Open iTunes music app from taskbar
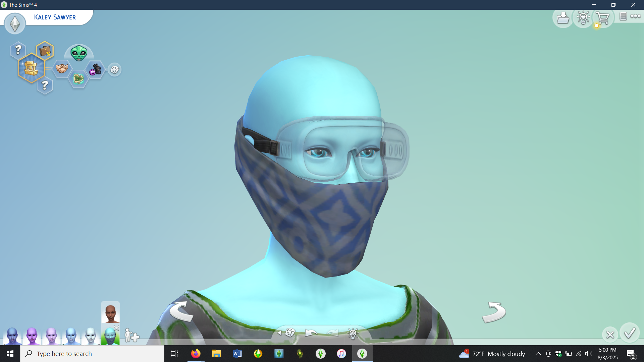Image resolution: width=644 pixels, height=362 pixels. [341, 354]
